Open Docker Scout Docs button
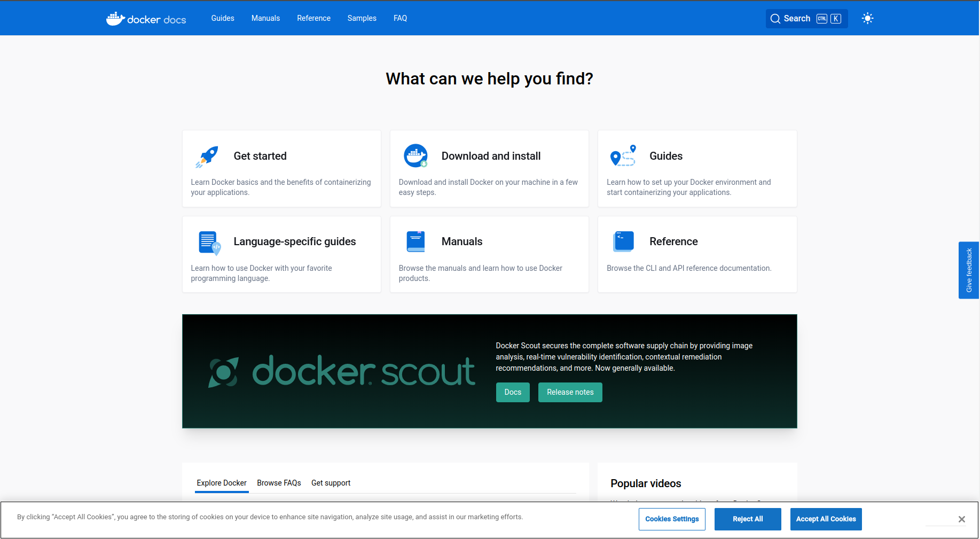 click(x=513, y=392)
